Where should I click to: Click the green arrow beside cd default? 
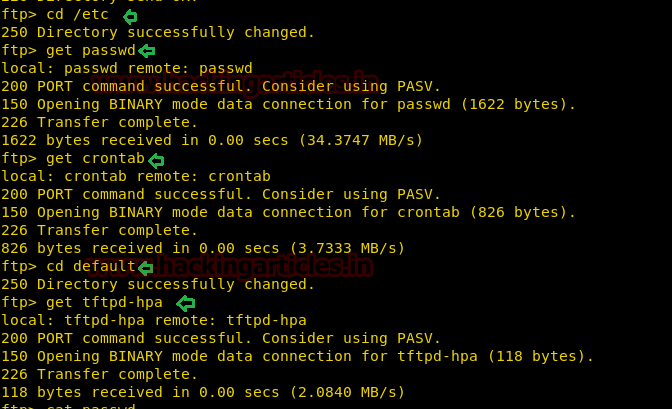pyautogui.click(x=145, y=268)
